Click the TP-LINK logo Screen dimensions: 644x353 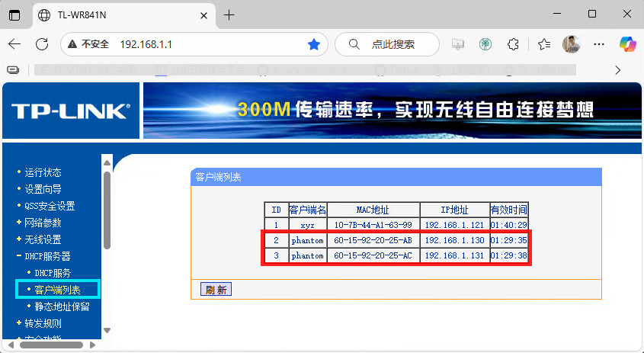pos(71,111)
